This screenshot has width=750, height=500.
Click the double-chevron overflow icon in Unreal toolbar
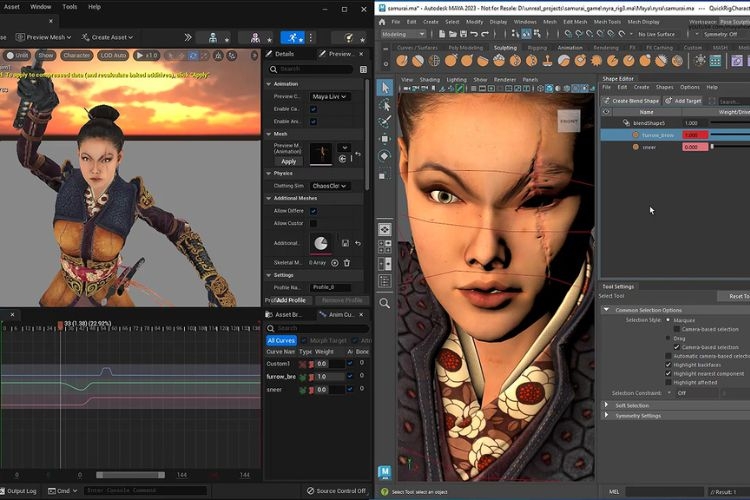coord(188,37)
